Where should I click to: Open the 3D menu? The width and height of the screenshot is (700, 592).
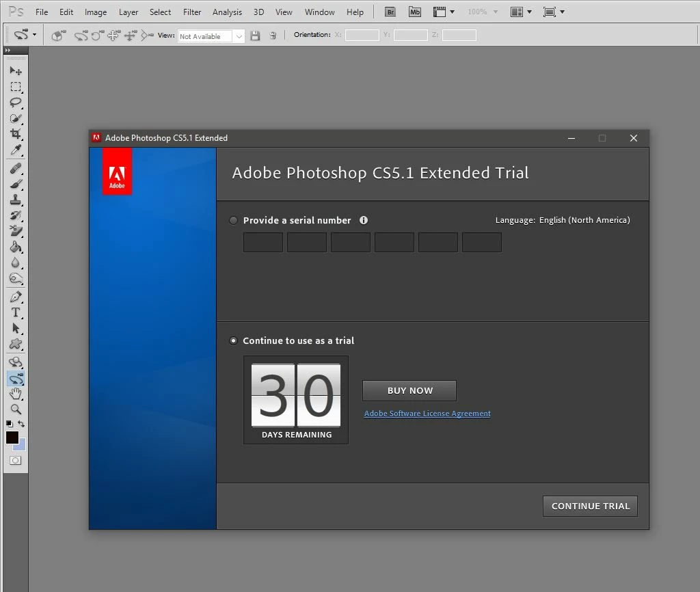258,12
